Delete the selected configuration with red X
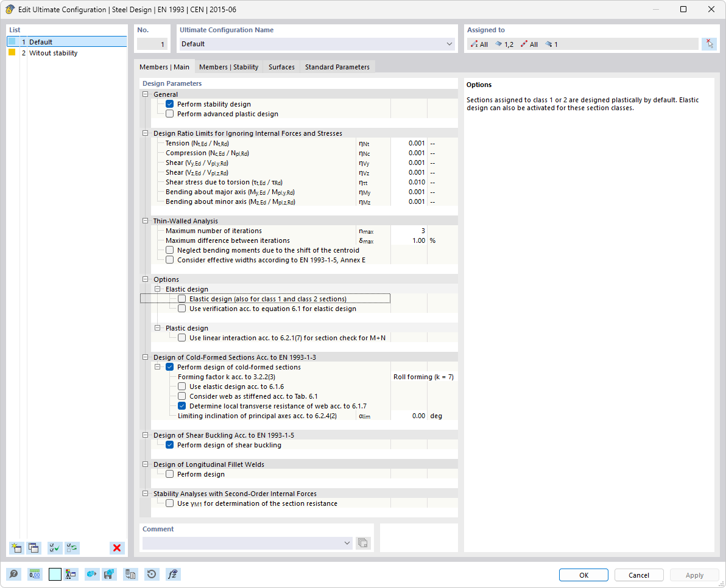726x588 pixels. click(x=116, y=548)
